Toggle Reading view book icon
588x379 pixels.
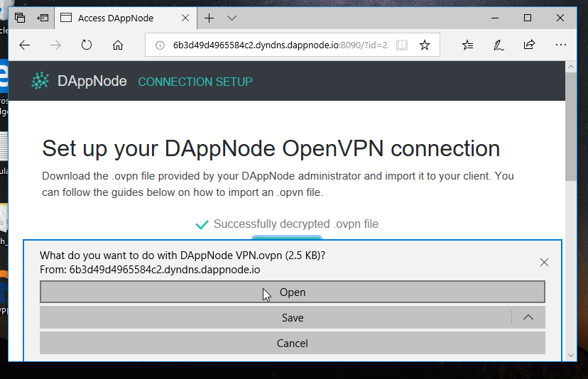pyautogui.click(x=402, y=45)
